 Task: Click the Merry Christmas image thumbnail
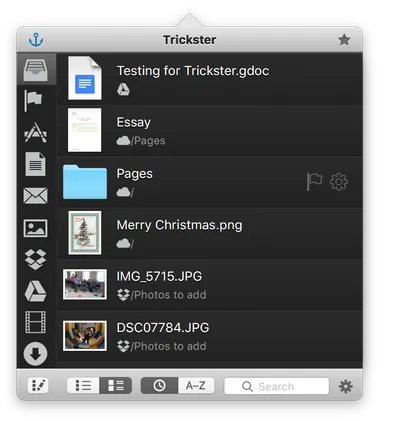pos(85,233)
